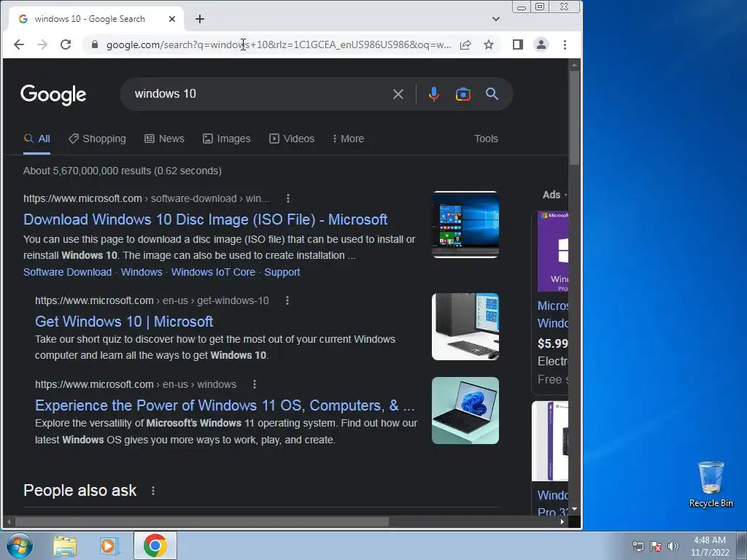This screenshot has width=747, height=560.
Task: Open a new tab with the plus icon
Action: pos(200,19)
